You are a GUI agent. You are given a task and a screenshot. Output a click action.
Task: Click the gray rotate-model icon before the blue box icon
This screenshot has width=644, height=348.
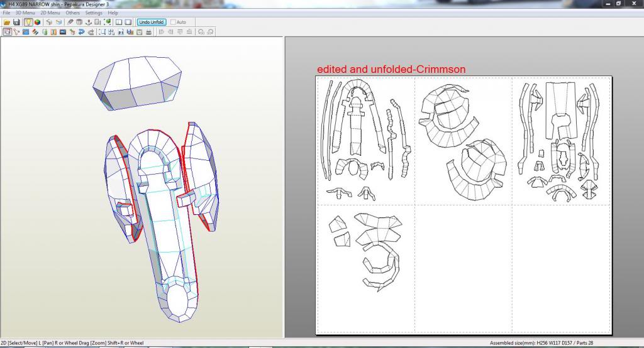(49, 22)
